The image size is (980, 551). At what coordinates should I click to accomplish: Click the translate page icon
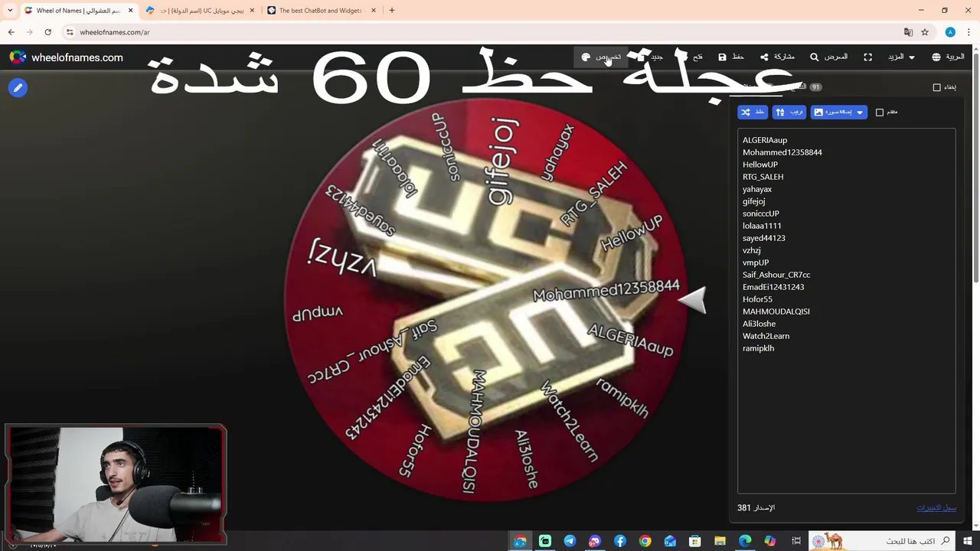tap(908, 32)
